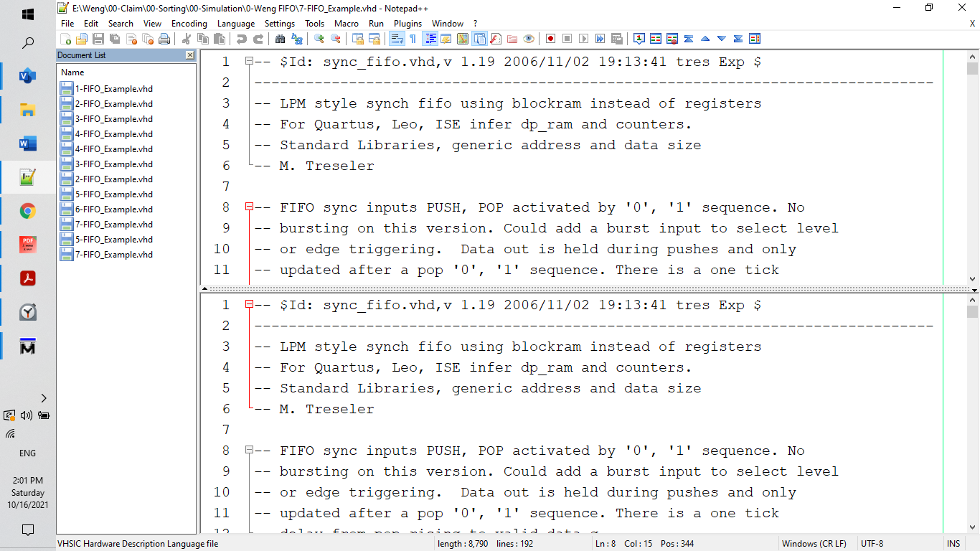Toggle the Compare navigation bar icon
The height and width of the screenshot is (551, 980).
755,39
